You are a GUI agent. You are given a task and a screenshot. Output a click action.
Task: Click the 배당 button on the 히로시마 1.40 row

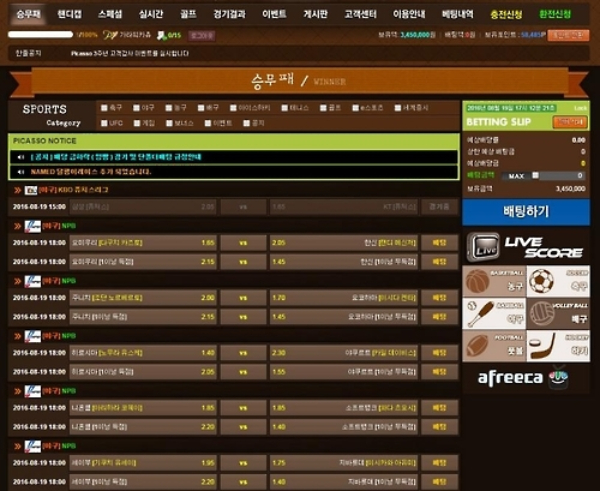coord(439,353)
